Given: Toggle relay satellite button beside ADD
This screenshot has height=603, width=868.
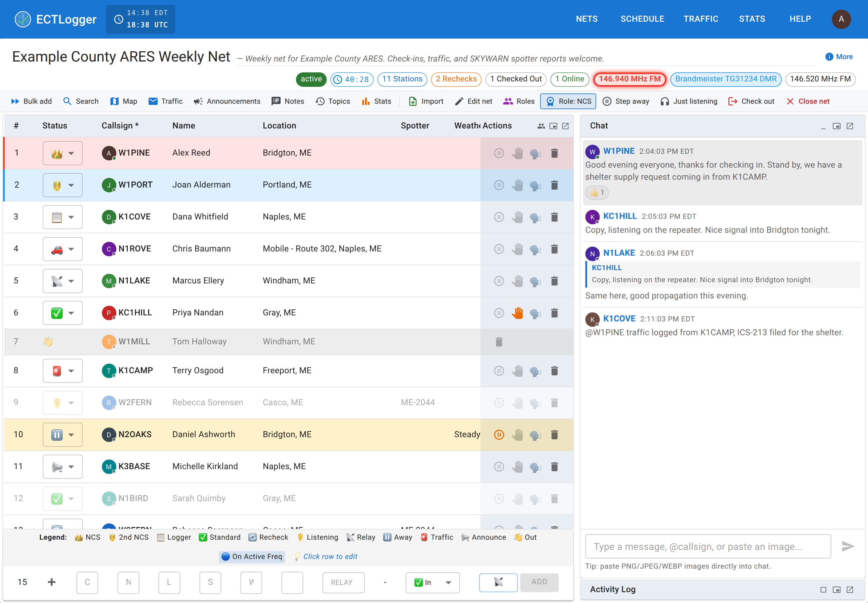Looking at the screenshot, I should pos(498,582).
